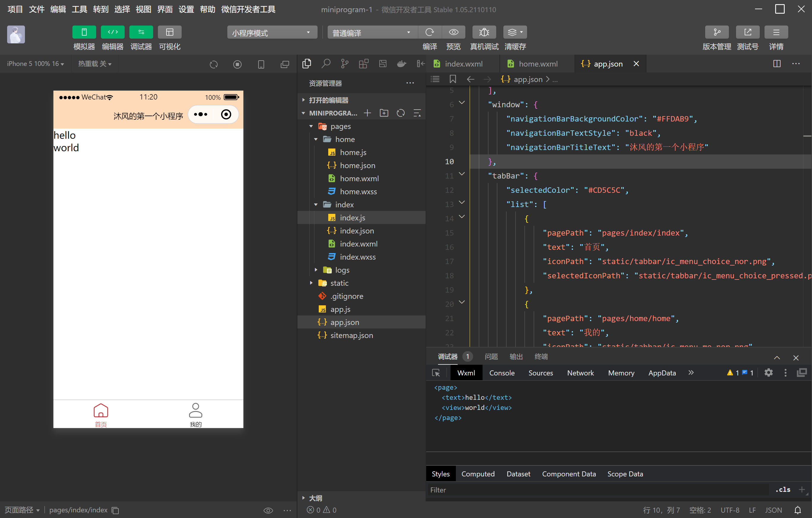Click the compile refresh icon
This screenshot has width=812, height=518.
click(429, 32)
